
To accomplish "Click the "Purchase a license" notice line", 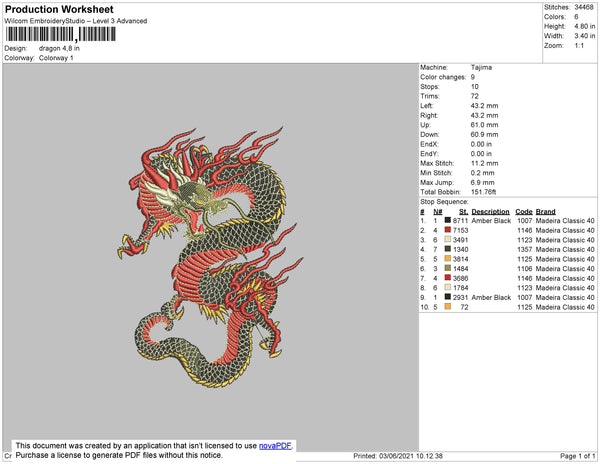I will pyautogui.click(x=119, y=455).
